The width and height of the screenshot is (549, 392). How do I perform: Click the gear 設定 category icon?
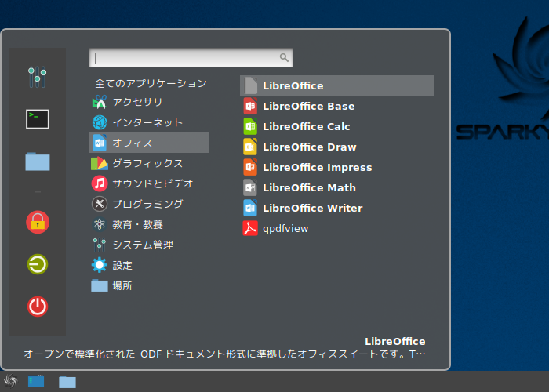tap(100, 265)
